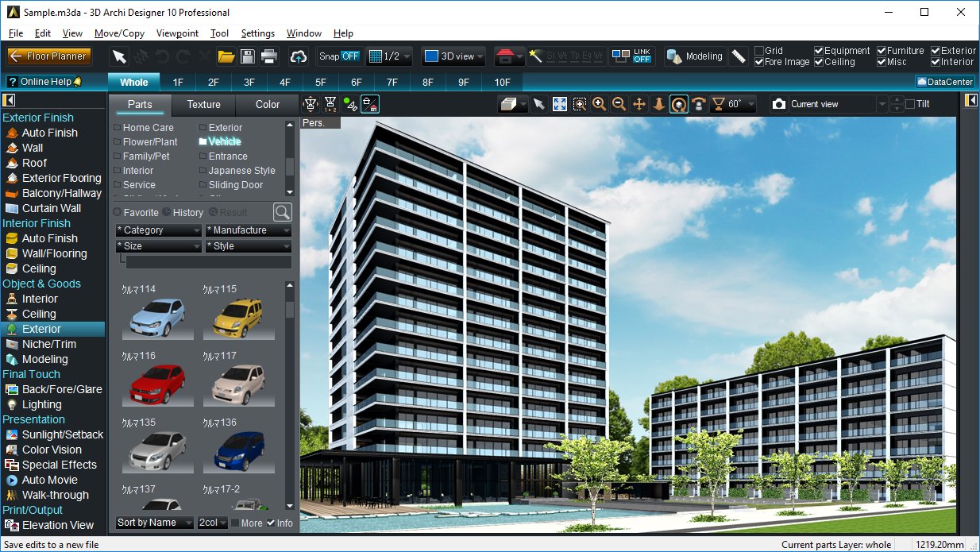Click the Floor Planner button
980x552 pixels.
coord(49,56)
